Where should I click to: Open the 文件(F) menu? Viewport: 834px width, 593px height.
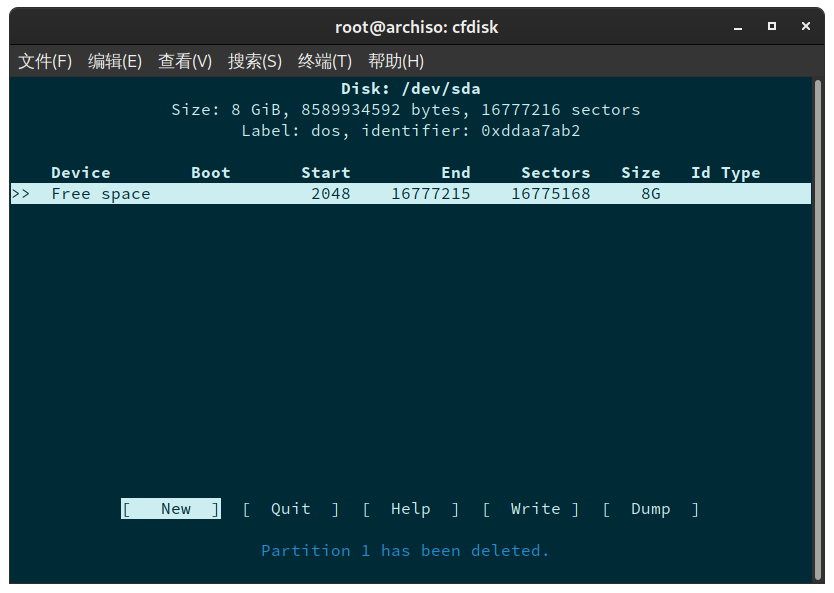[44, 61]
